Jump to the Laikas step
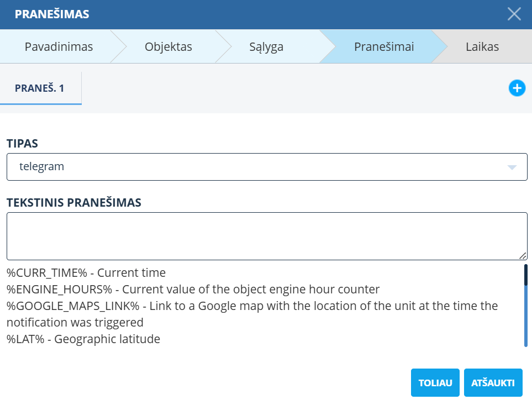 [x=482, y=47]
